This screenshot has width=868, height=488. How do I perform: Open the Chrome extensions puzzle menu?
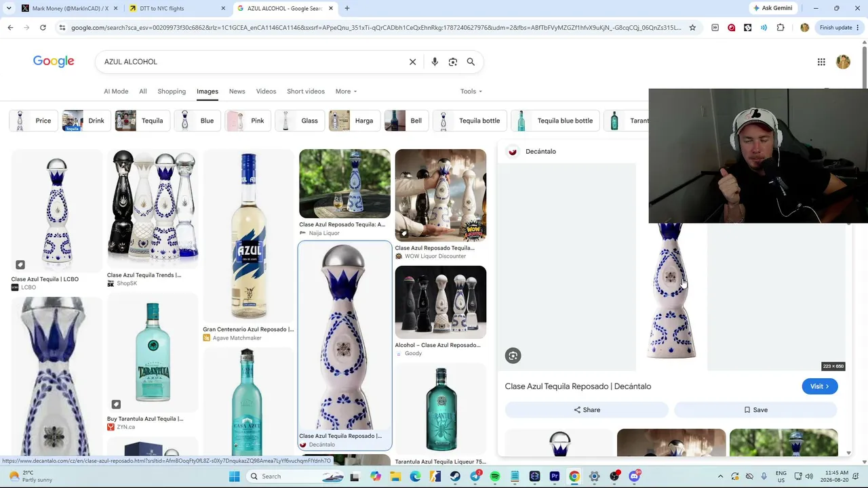coord(781,28)
